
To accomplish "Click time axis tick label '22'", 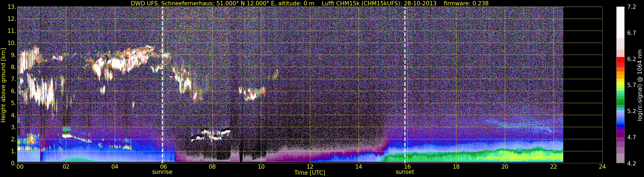I will point(554,167).
